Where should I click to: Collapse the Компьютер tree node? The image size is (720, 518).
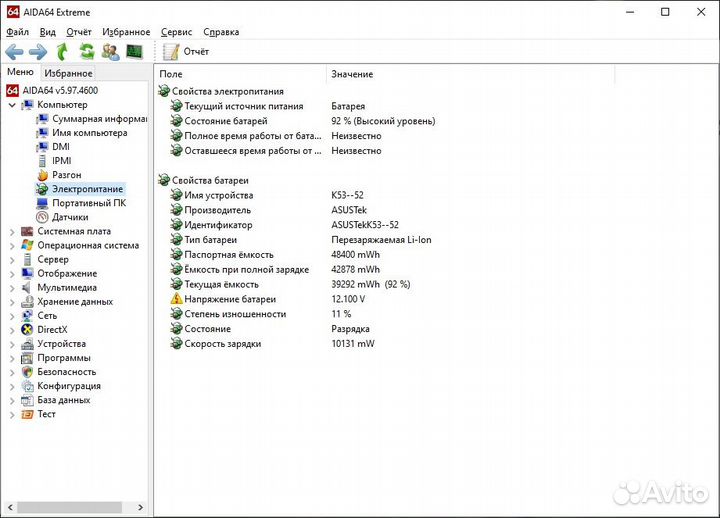(12, 105)
